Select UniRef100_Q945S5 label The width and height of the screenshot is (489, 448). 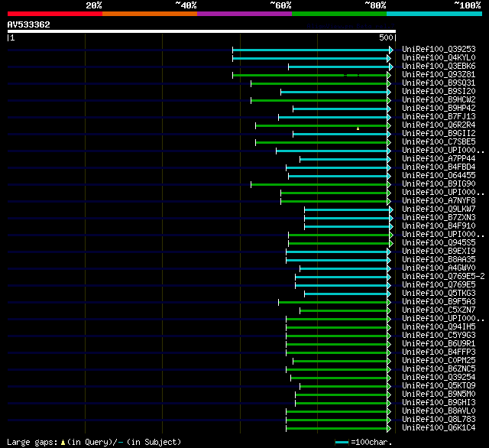pyautogui.click(x=439, y=242)
